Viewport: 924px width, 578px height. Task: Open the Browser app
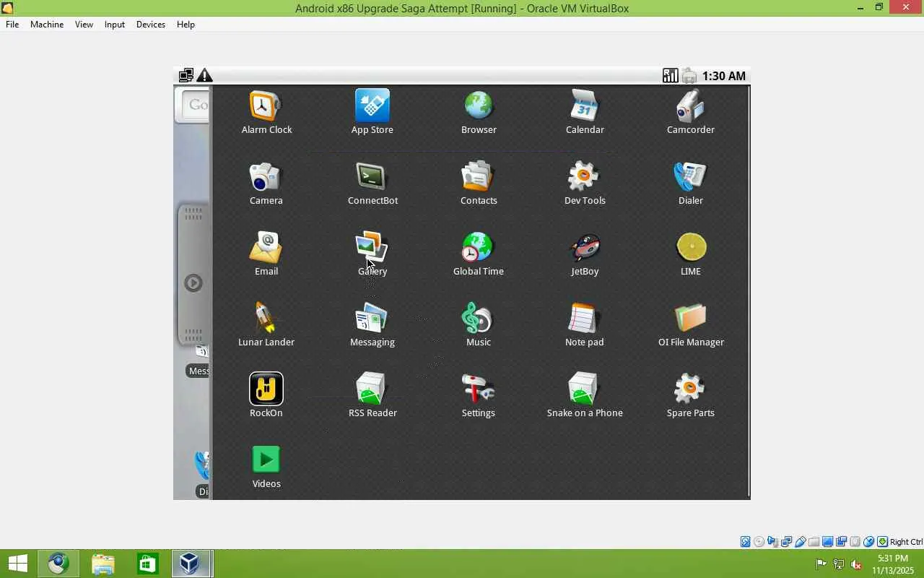pyautogui.click(x=479, y=113)
